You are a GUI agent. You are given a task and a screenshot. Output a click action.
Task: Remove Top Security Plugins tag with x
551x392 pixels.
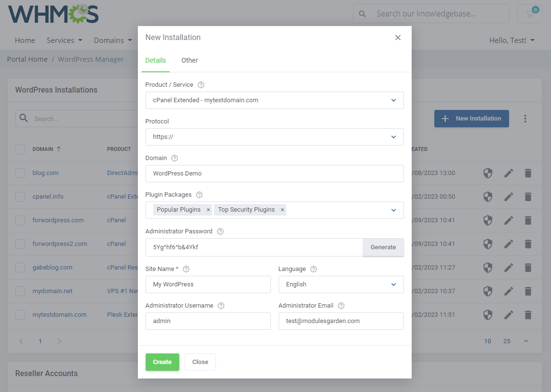coord(282,210)
